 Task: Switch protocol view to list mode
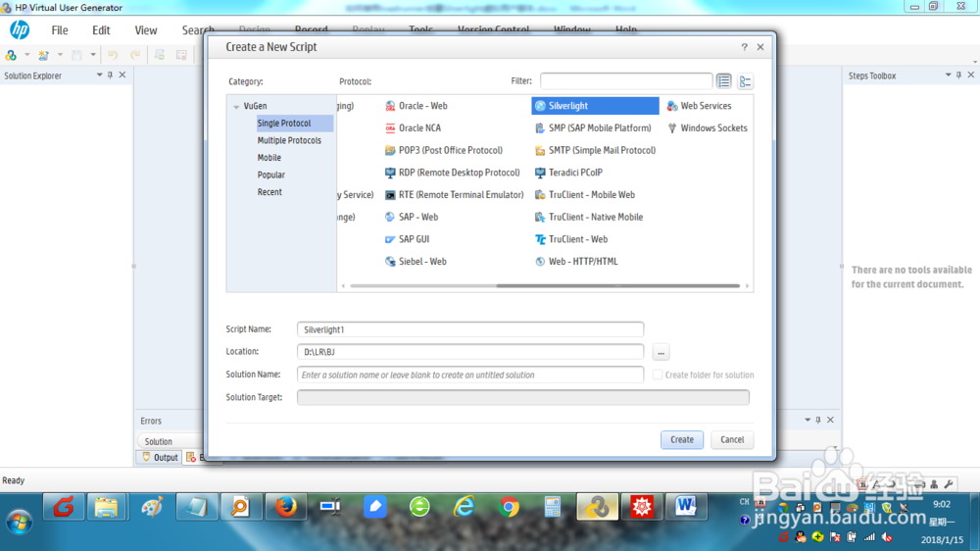point(724,81)
